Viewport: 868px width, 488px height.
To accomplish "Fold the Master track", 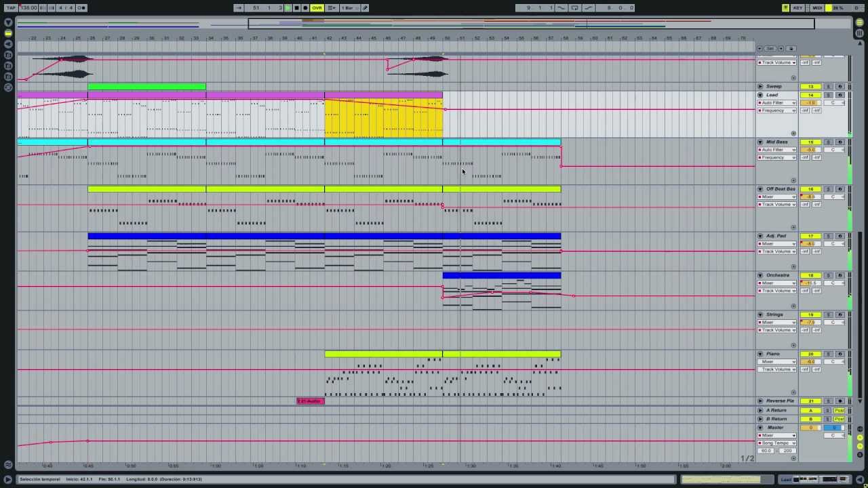I will (x=760, y=428).
